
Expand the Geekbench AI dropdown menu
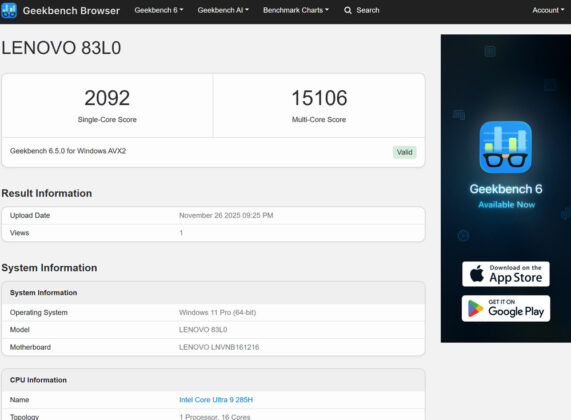(x=223, y=10)
